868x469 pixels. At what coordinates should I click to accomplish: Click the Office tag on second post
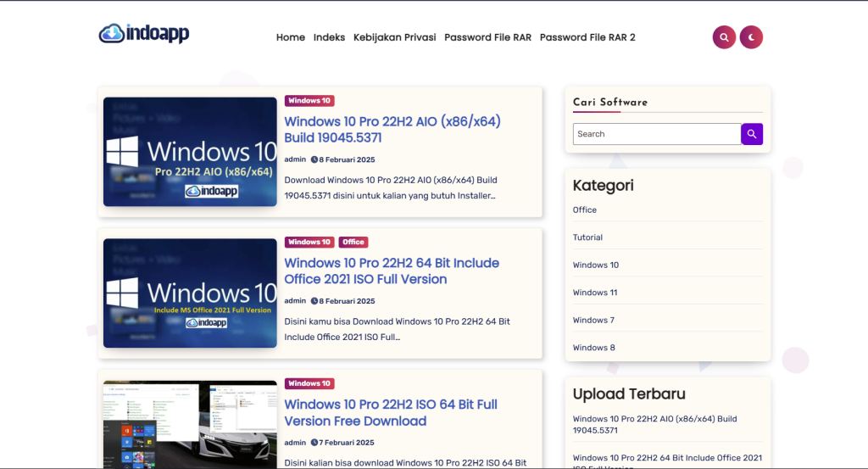(353, 243)
